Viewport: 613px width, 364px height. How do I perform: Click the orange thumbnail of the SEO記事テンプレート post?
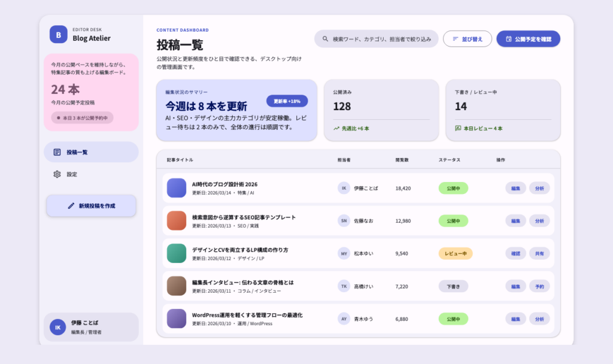coord(177,220)
